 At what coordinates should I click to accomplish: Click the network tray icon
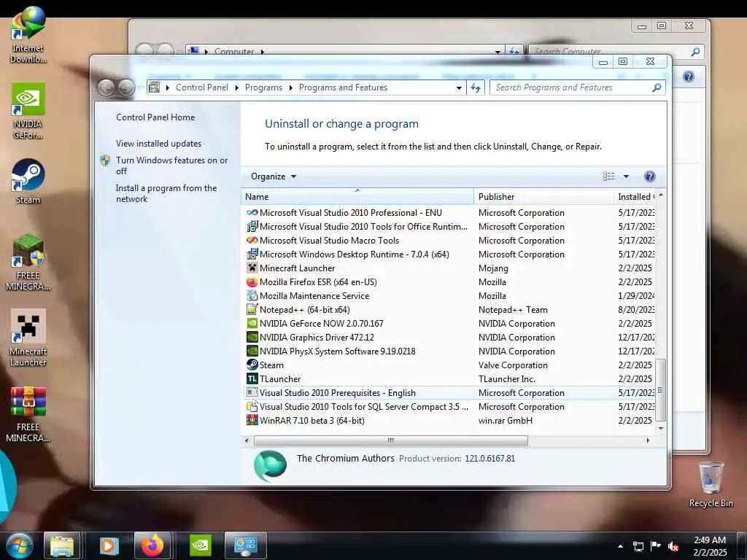[x=638, y=546]
